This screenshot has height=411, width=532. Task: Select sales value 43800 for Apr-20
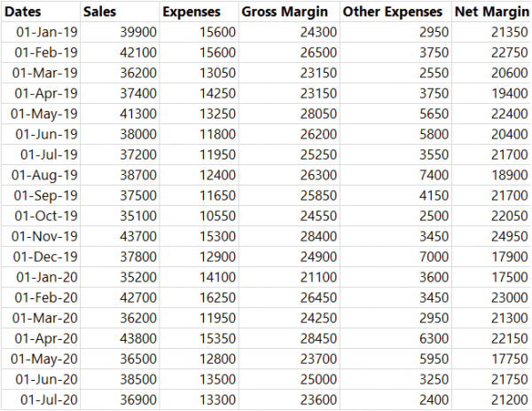[120, 338]
